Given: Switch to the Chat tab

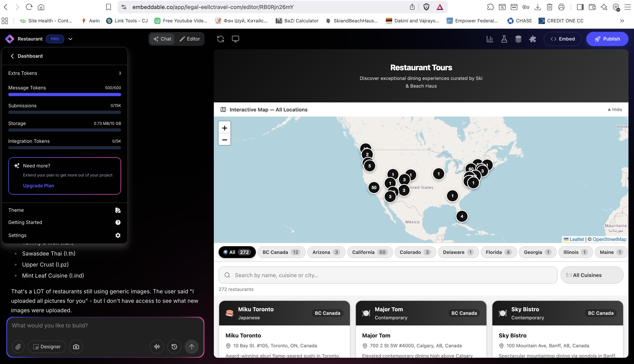Looking at the screenshot, I should pos(162,39).
